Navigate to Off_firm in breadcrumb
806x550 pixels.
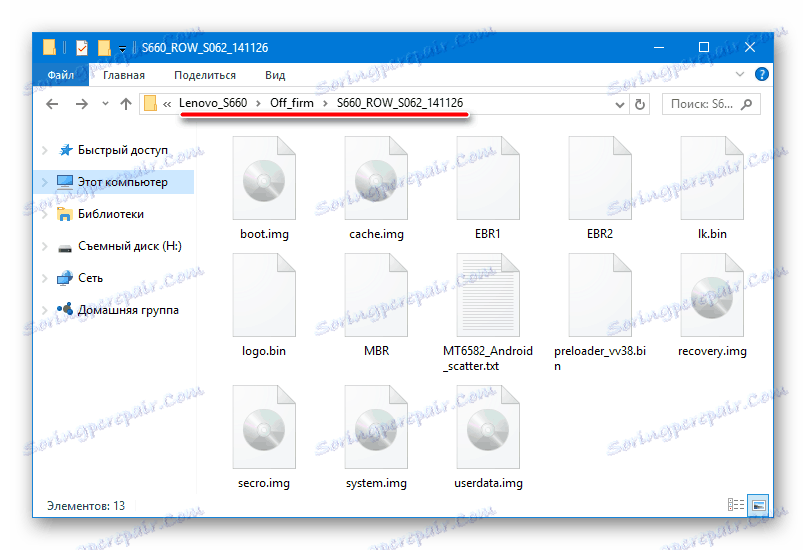pos(291,103)
